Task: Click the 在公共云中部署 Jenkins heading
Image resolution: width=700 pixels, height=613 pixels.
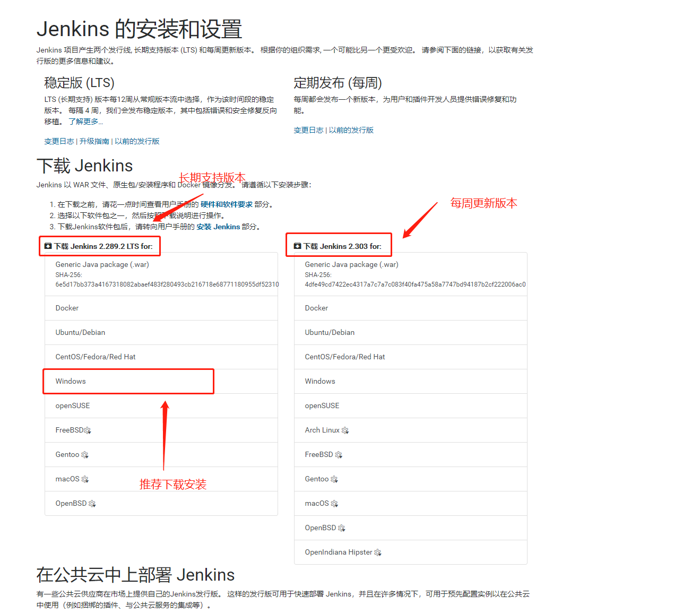Action: coord(136,575)
